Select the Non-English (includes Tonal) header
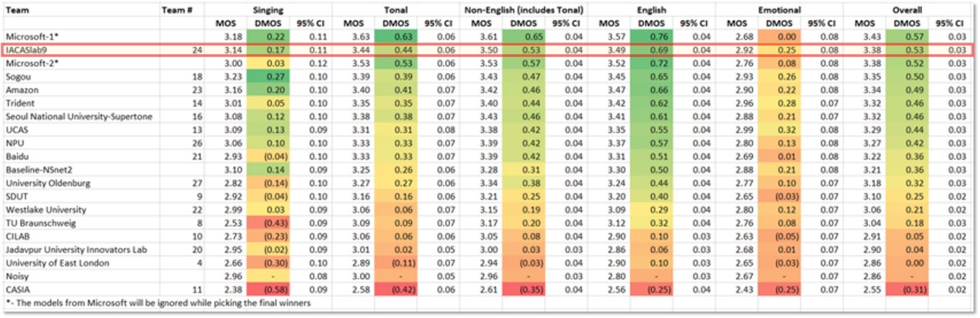This screenshot has width=980, height=318. tap(524, 10)
